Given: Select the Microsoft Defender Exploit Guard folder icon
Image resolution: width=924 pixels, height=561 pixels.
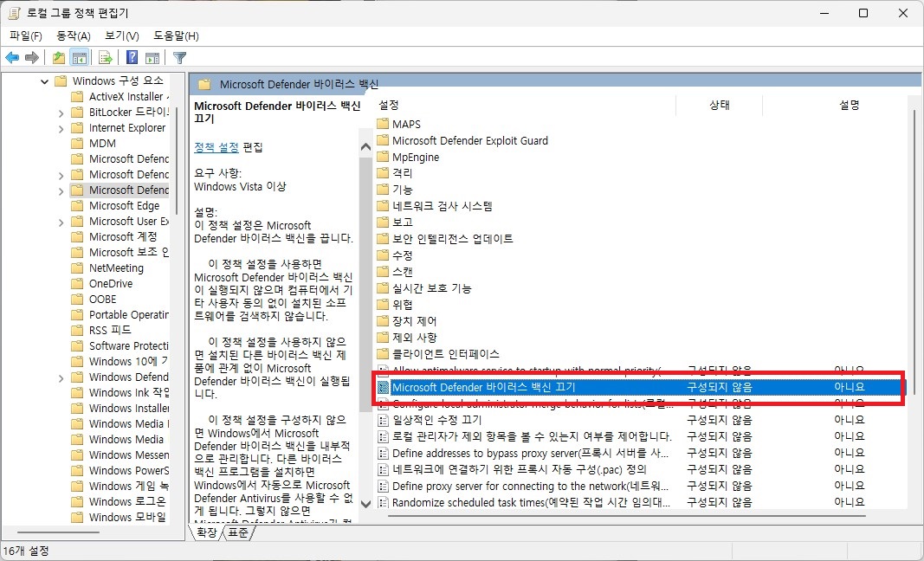Looking at the screenshot, I should pyautogui.click(x=383, y=140).
